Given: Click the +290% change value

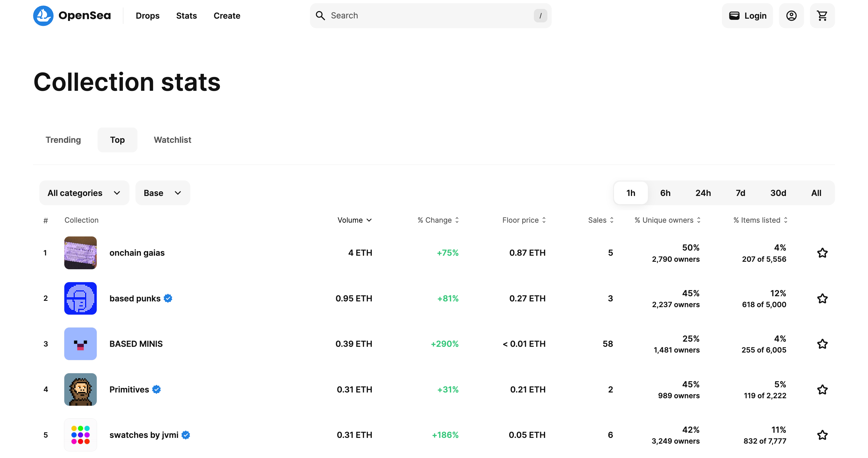Looking at the screenshot, I should pos(445,344).
